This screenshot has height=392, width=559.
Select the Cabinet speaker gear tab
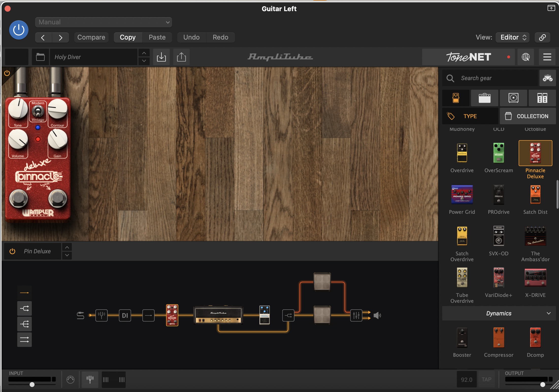pos(513,98)
